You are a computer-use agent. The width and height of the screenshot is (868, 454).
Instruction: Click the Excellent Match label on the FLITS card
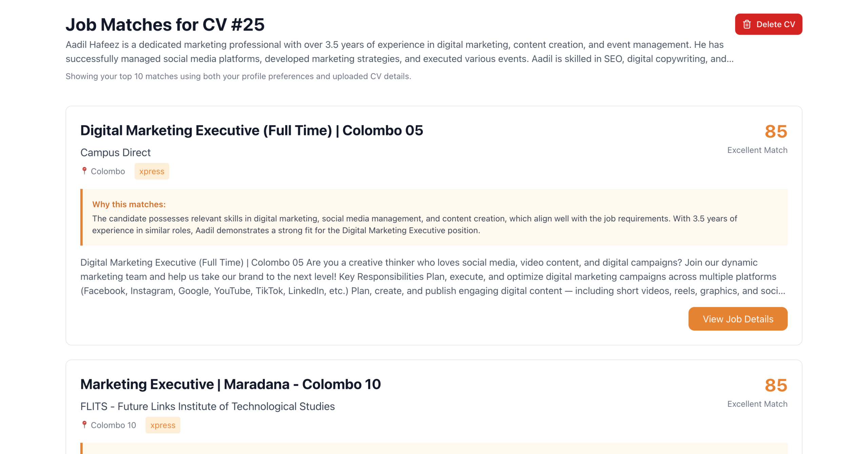pos(757,404)
